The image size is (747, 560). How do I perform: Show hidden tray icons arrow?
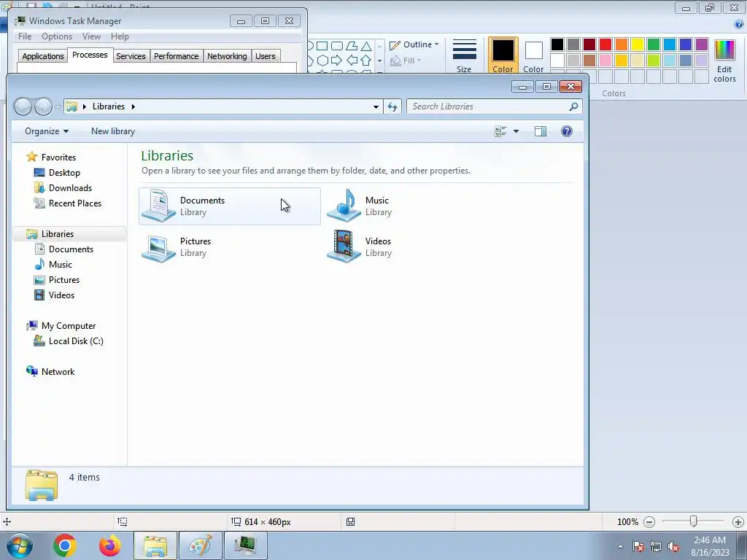click(620, 547)
